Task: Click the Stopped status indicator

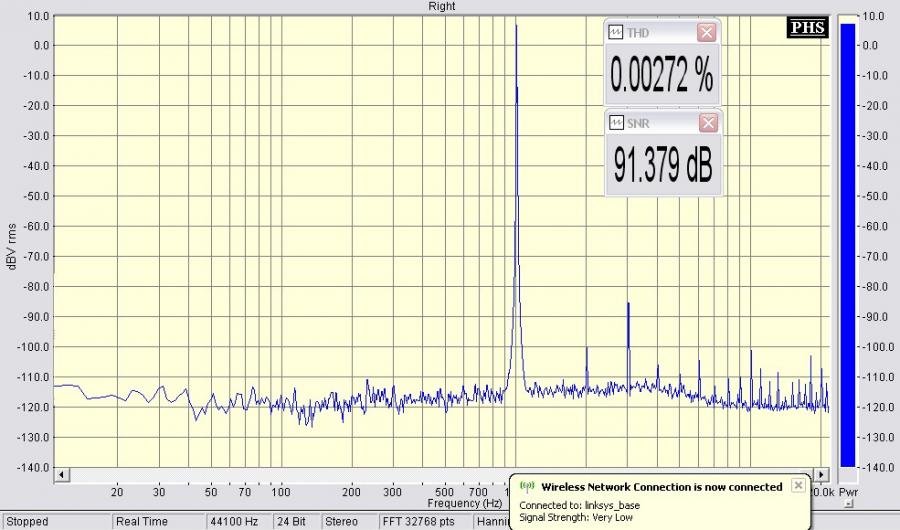Action: tap(55, 522)
